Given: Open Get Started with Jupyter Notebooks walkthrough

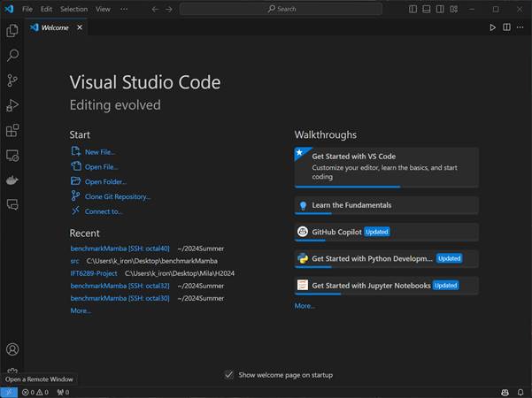Looking at the screenshot, I should [x=387, y=286].
